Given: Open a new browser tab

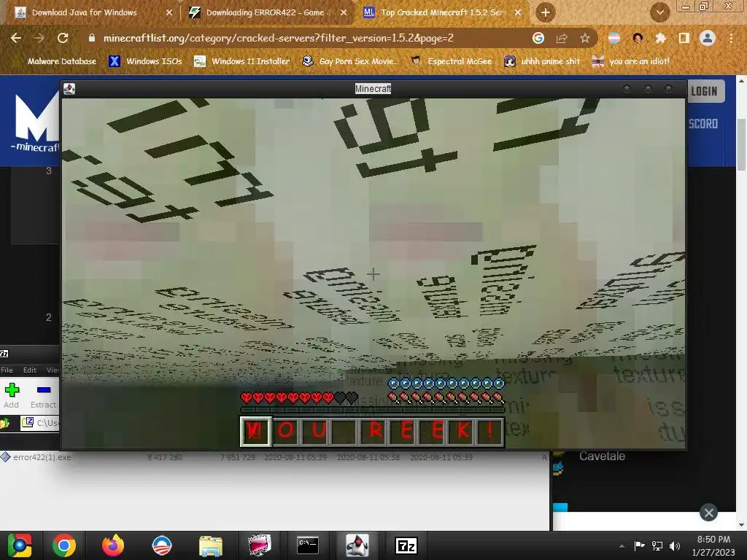Looking at the screenshot, I should tap(546, 13).
